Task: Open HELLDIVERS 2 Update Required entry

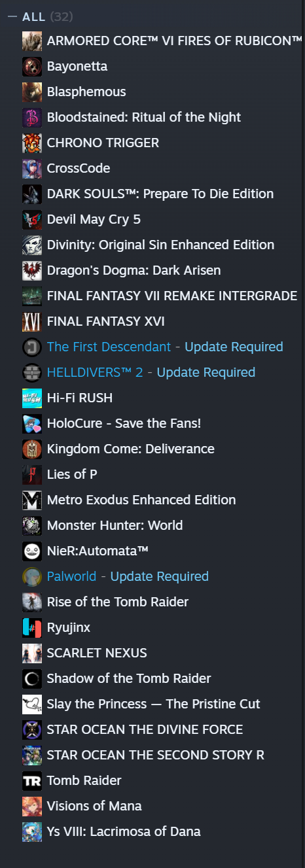Action: tap(152, 372)
